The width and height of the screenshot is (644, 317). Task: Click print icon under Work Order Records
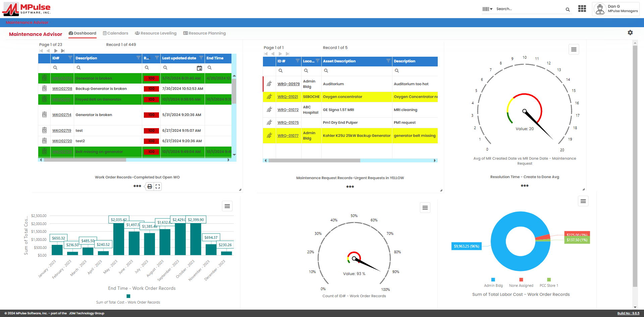point(150,187)
